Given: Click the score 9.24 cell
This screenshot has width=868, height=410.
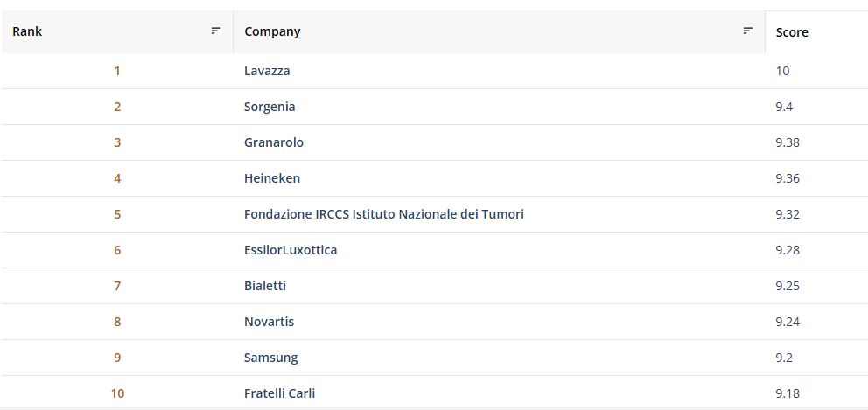Looking at the screenshot, I should [x=787, y=322].
